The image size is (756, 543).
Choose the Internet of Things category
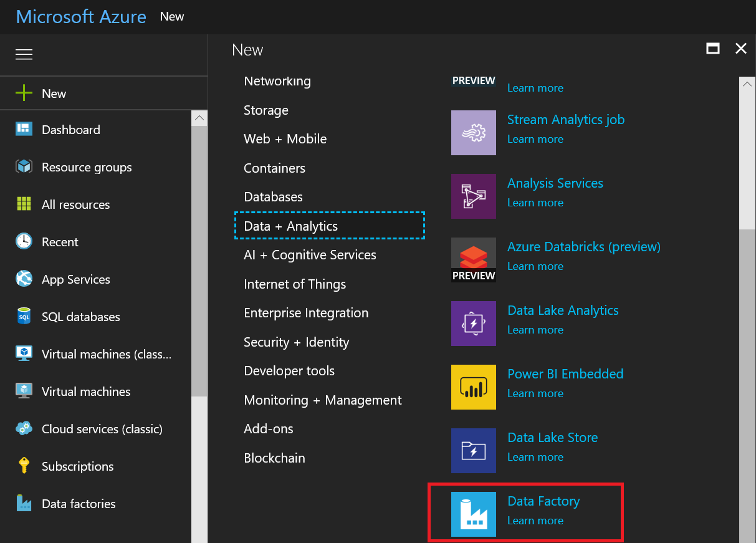pos(295,284)
